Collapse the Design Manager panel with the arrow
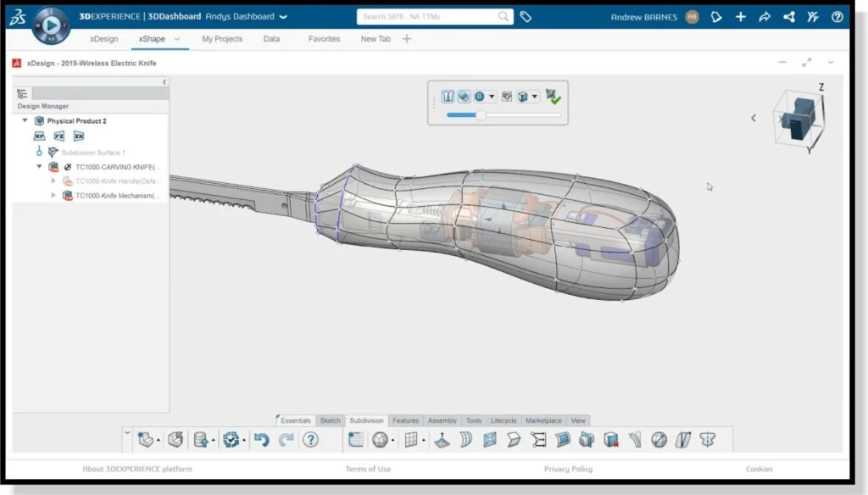 click(x=164, y=82)
